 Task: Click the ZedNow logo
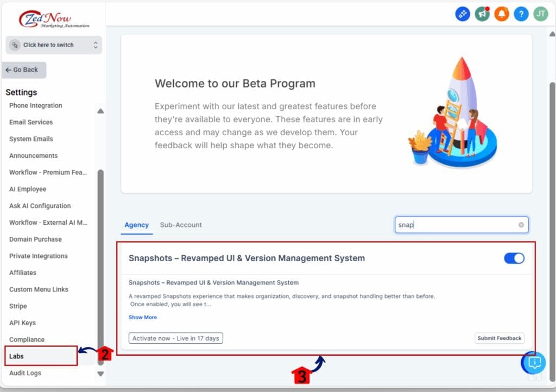pos(53,20)
